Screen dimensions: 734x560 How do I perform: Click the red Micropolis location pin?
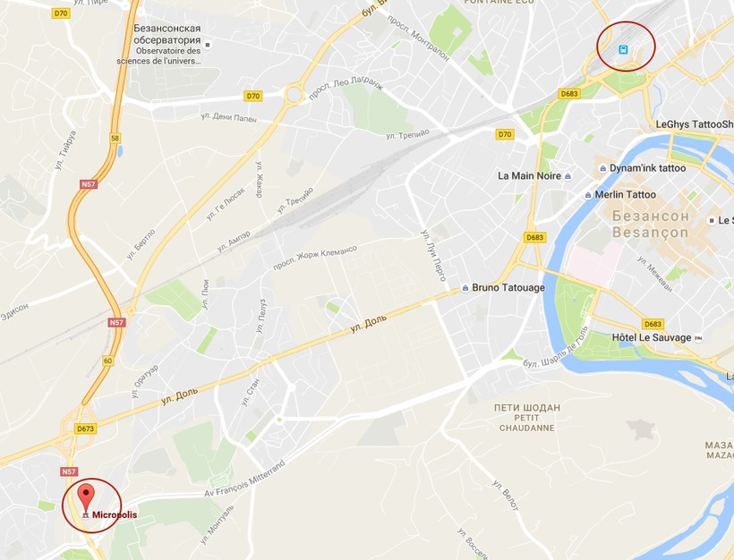point(86,498)
